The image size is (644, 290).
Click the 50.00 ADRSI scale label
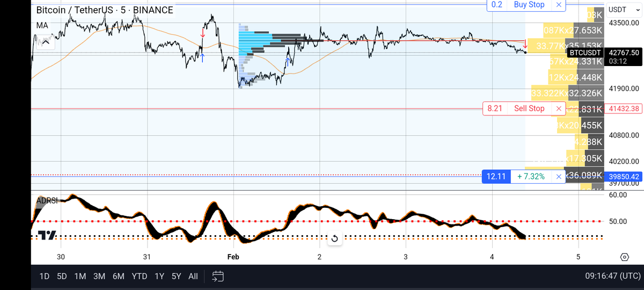click(x=618, y=221)
